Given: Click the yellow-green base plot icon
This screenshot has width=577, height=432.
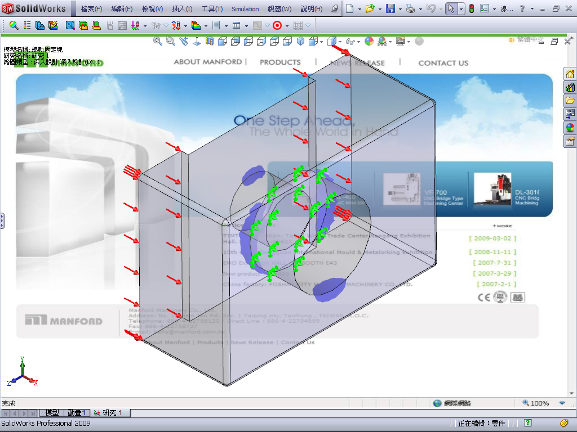Looking at the screenshot, I should click(x=96, y=25).
